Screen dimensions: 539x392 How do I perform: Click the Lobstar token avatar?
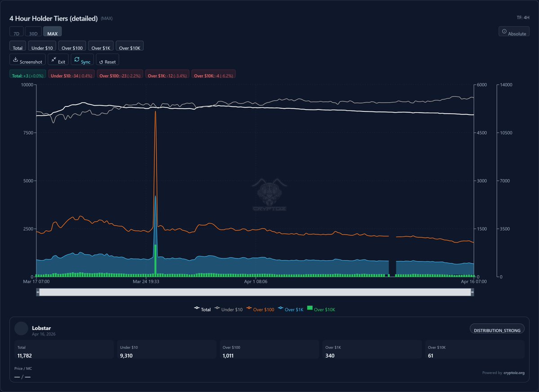[x=21, y=328]
